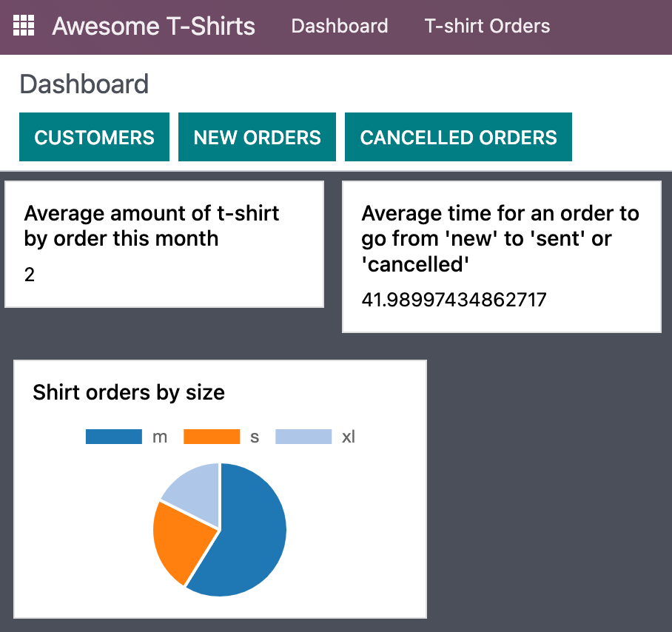This screenshot has height=632, width=672.
Task: Click the Awesome T-Shirts brand title
Action: 153,27
